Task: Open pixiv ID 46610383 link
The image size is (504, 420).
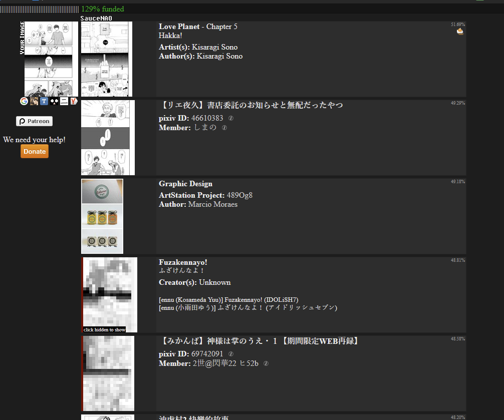Action: 207,118
